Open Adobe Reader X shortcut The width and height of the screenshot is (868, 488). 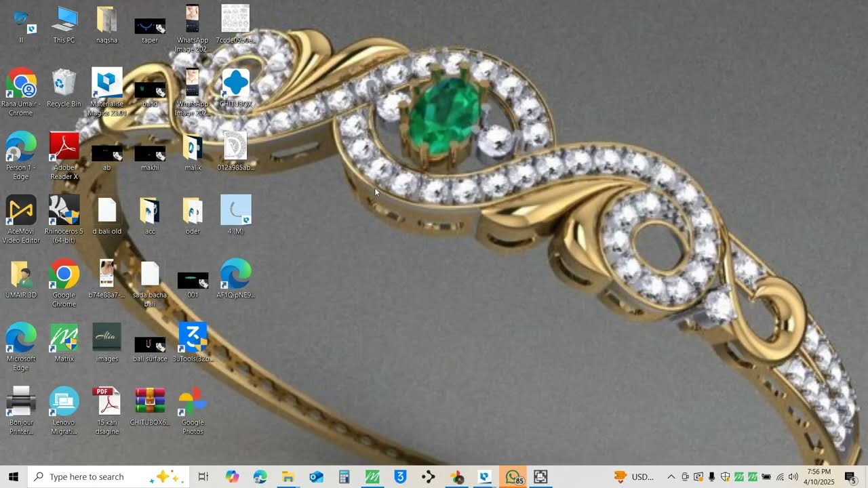(x=64, y=157)
